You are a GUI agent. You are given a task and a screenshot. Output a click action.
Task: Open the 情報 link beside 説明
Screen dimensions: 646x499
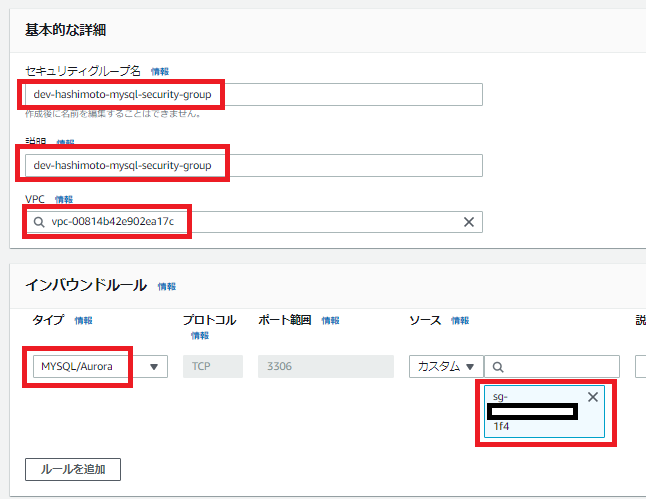(65, 143)
